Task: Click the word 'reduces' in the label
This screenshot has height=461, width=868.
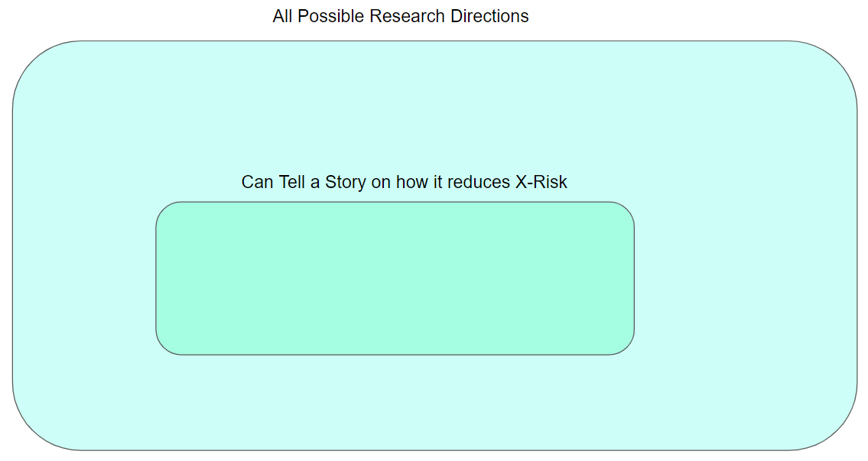Action: pyautogui.click(x=478, y=182)
